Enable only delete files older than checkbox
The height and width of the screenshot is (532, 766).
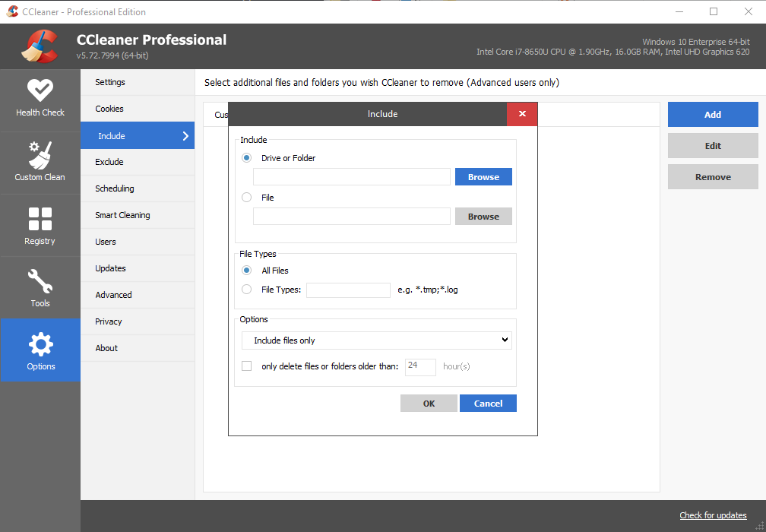(x=247, y=366)
